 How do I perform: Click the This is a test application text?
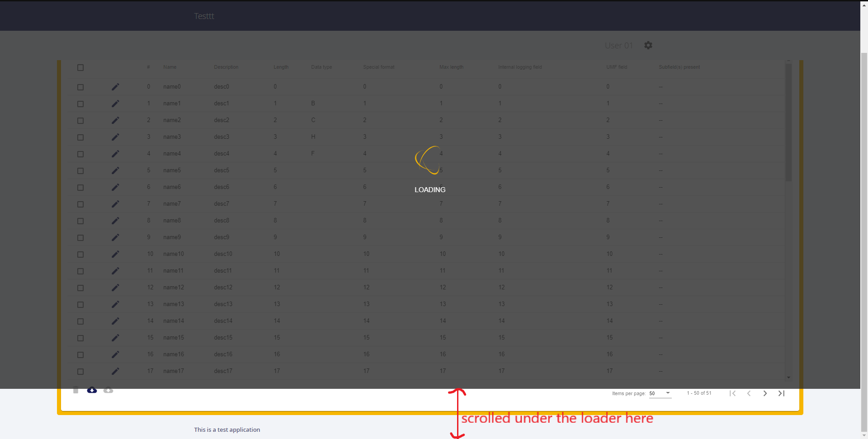tap(227, 430)
